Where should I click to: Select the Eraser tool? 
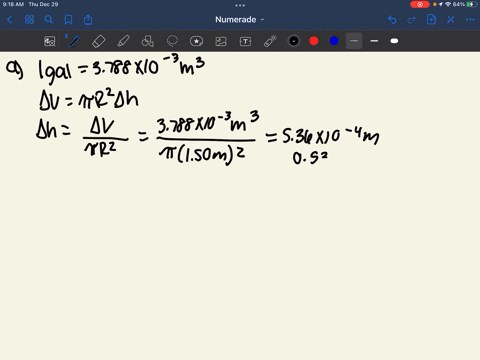point(99,41)
